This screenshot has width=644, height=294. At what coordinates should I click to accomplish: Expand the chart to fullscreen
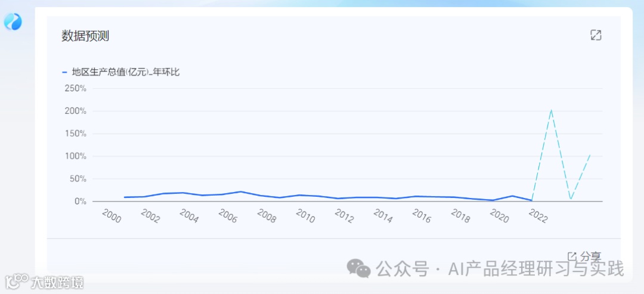(x=595, y=35)
